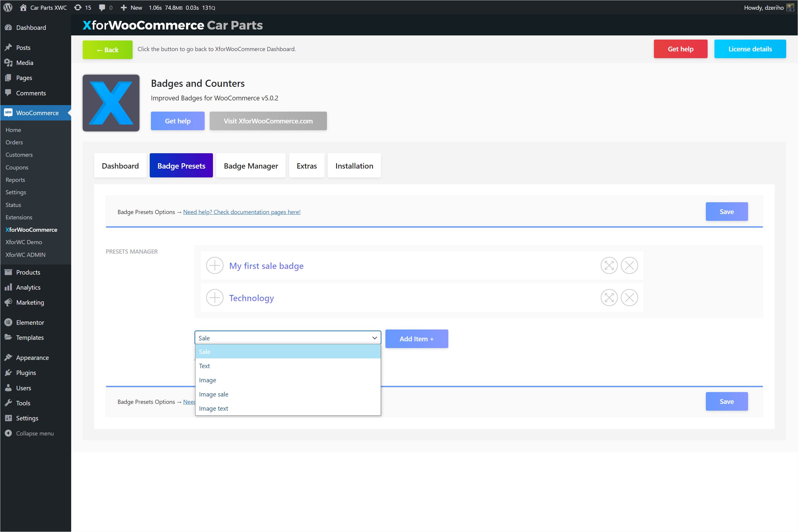798x532 pixels.
Task: Click the WooCommerce sidebar icon
Action: point(8,112)
